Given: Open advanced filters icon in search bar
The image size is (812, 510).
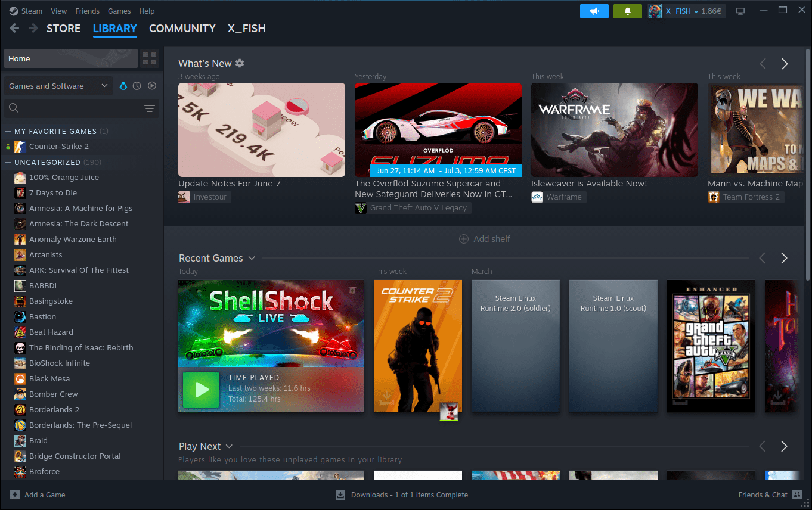Looking at the screenshot, I should 149,108.
